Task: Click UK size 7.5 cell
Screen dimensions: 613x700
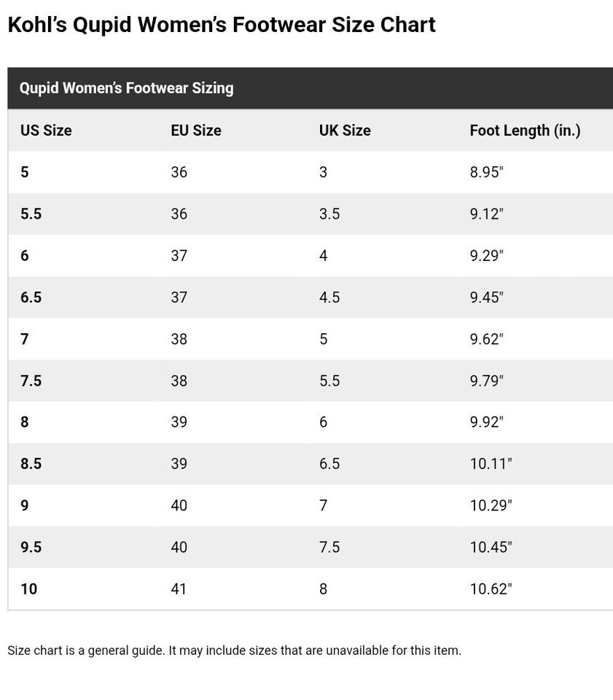Action: [x=329, y=547]
